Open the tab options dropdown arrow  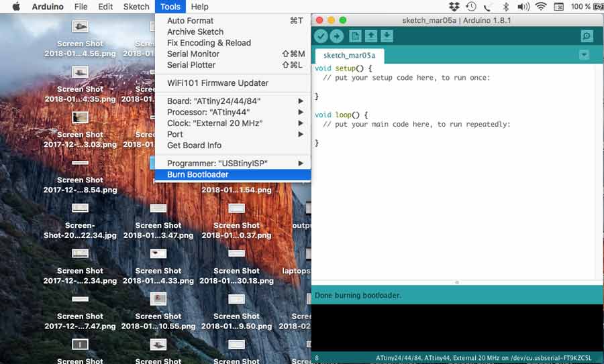pos(584,54)
